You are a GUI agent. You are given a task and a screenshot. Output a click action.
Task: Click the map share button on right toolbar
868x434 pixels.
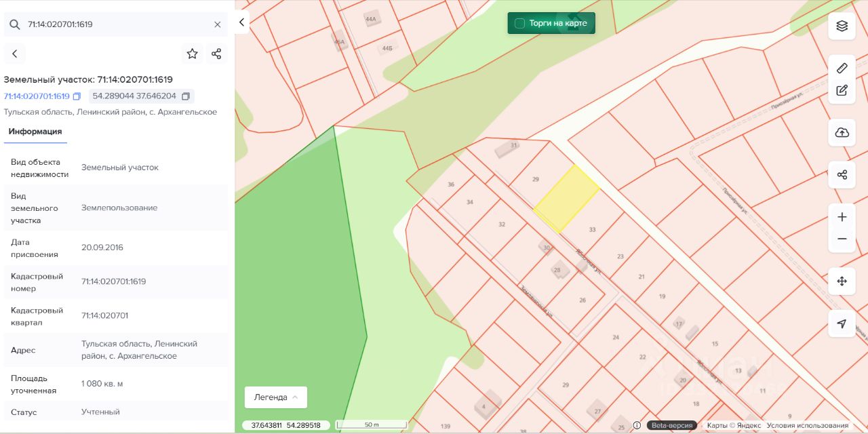[x=842, y=174]
